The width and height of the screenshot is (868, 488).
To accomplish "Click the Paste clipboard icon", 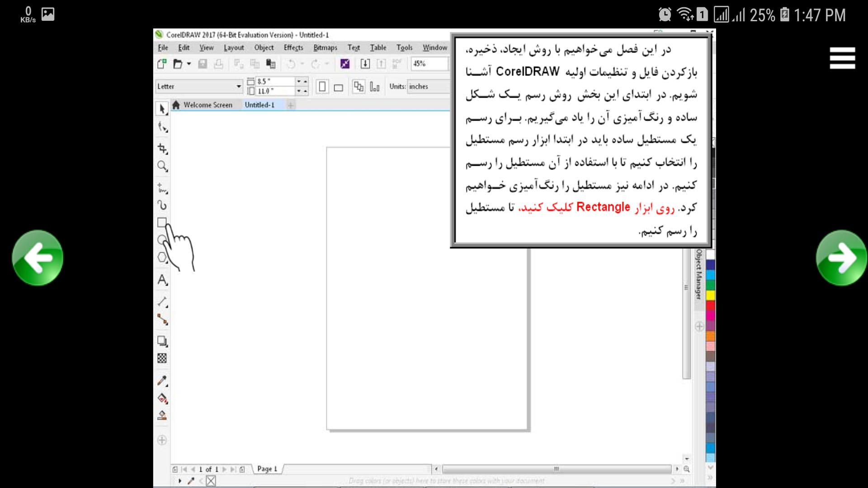I will pos(271,64).
